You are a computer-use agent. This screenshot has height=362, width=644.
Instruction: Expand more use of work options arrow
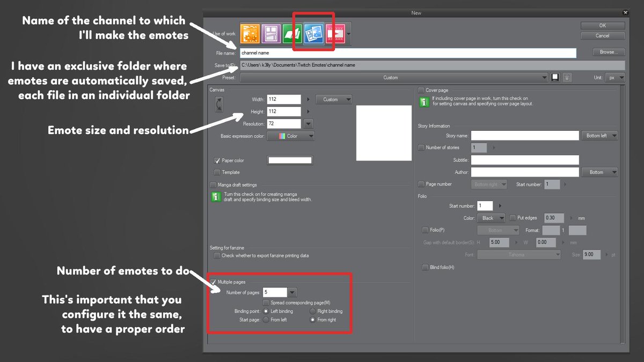click(349, 34)
